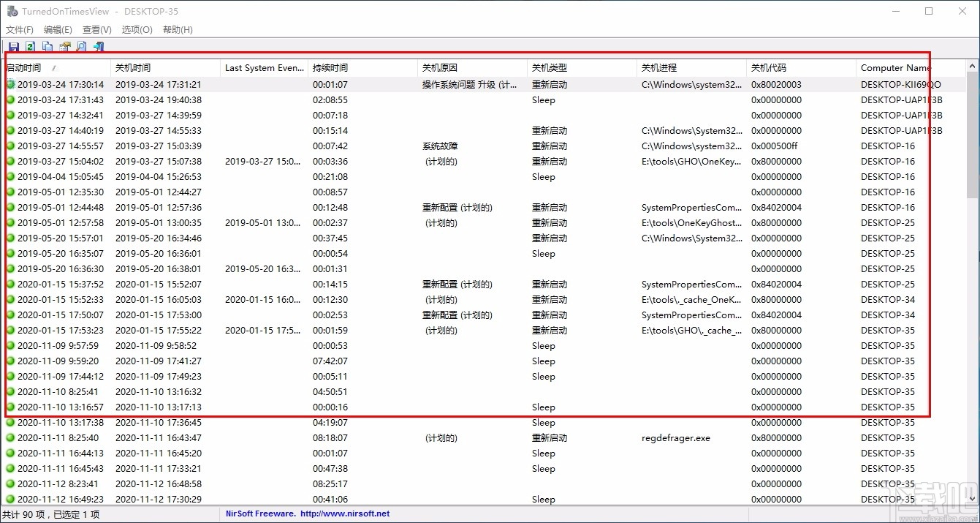Click the green icon of row 2020-01-15 15:37:52
The width and height of the screenshot is (980, 523).
coord(11,285)
